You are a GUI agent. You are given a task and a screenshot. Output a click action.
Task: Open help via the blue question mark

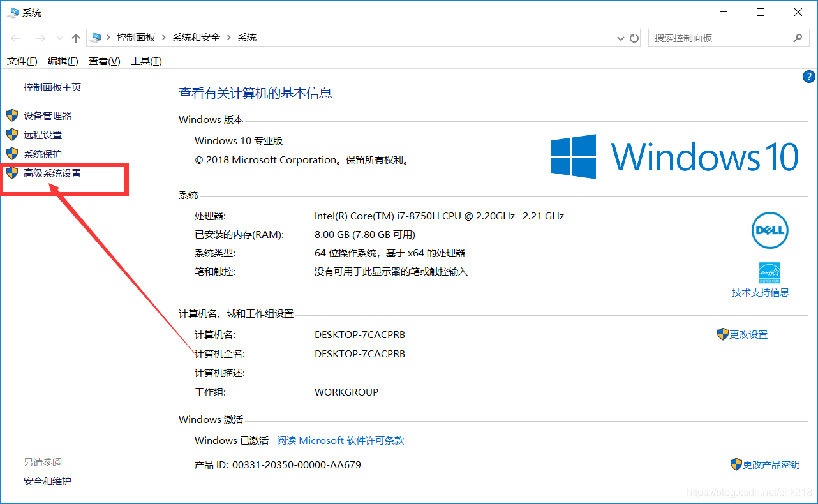pyautogui.click(x=808, y=77)
